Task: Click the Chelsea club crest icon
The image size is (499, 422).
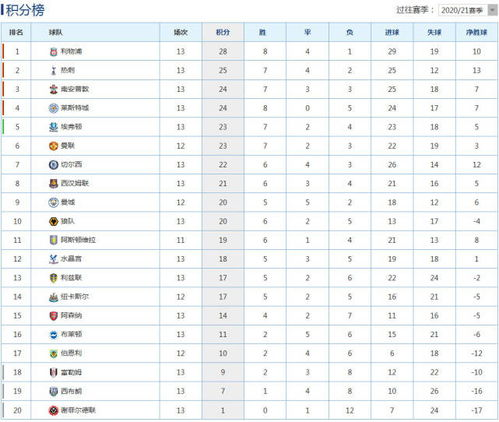Action: point(53,165)
